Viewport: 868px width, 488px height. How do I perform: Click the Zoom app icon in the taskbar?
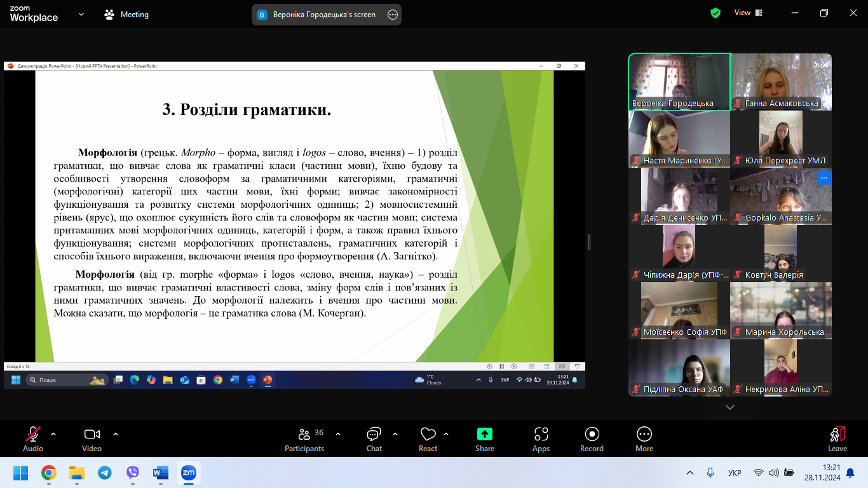click(x=189, y=473)
